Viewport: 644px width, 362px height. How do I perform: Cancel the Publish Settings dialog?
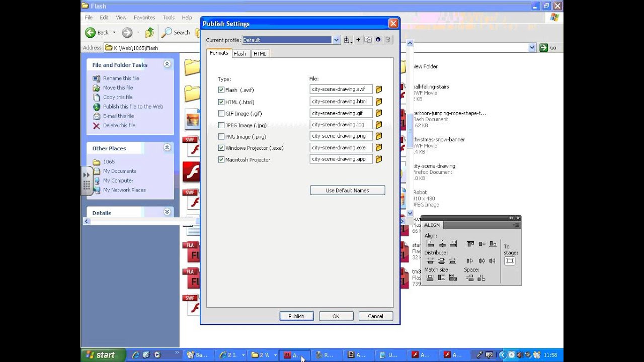(x=375, y=316)
